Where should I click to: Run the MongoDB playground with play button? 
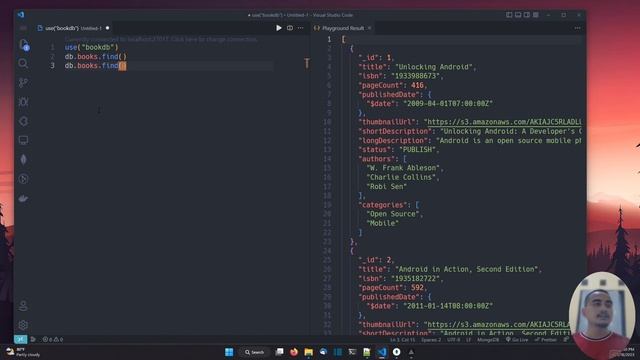coord(279,28)
